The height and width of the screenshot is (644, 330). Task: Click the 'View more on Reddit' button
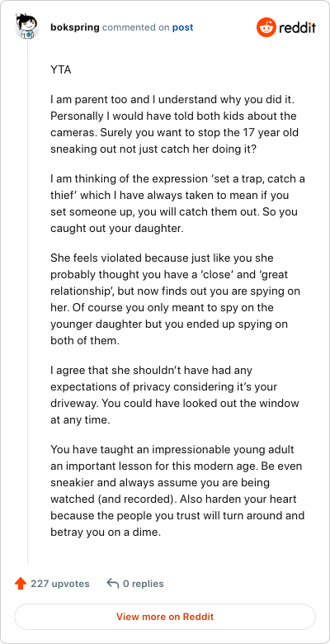pyautogui.click(x=165, y=617)
